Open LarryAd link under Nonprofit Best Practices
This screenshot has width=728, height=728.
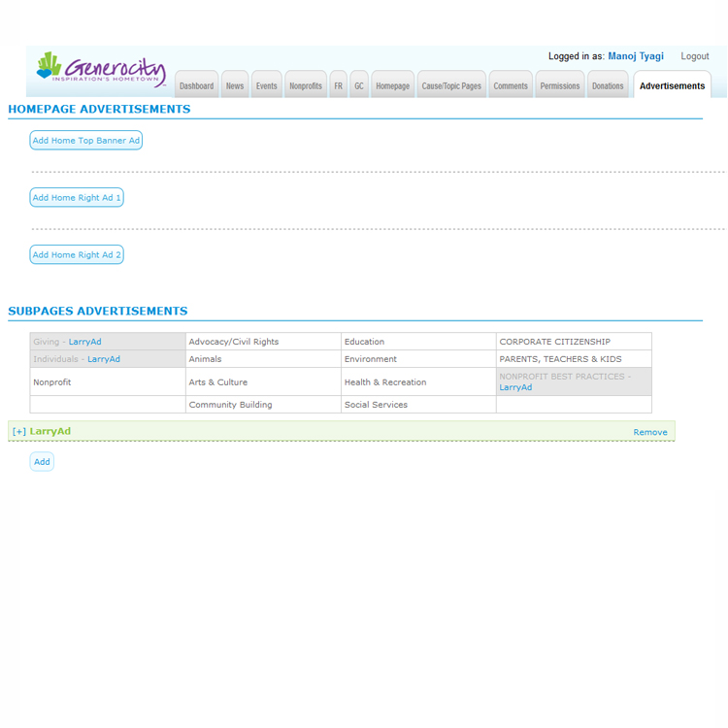pos(515,387)
